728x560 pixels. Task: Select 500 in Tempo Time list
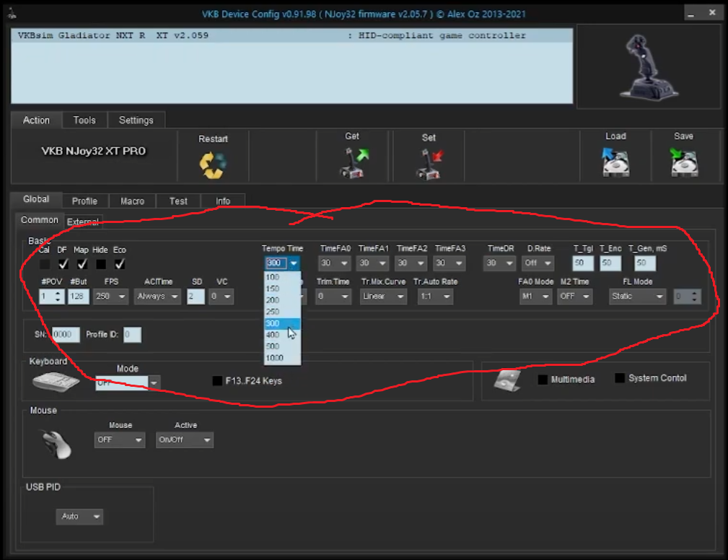point(282,346)
